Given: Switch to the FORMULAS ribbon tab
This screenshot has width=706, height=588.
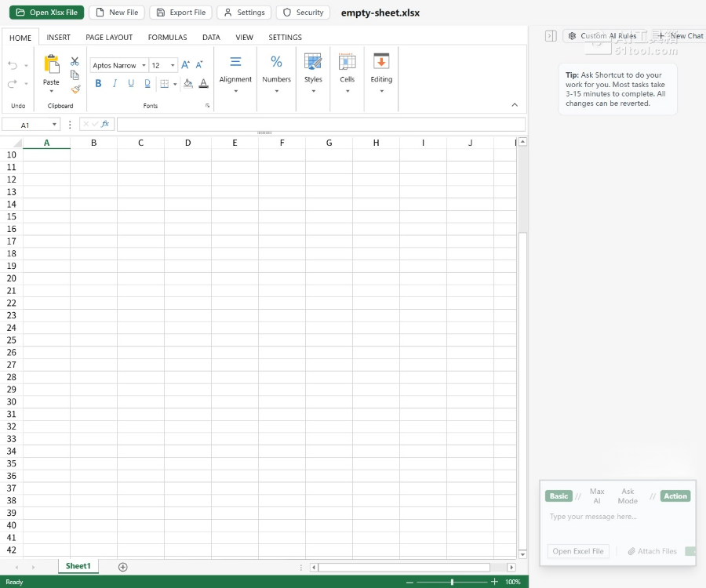Looking at the screenshot, I should [x=167, y=37].
